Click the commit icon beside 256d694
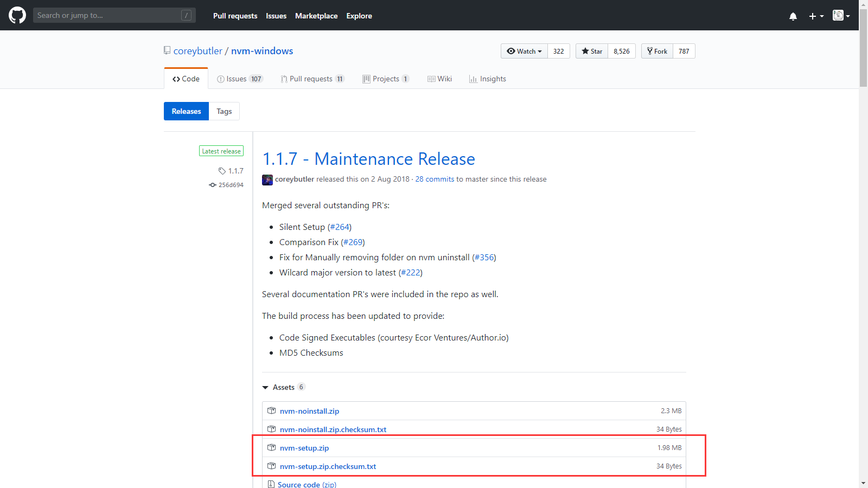 (x=213, y=185)
